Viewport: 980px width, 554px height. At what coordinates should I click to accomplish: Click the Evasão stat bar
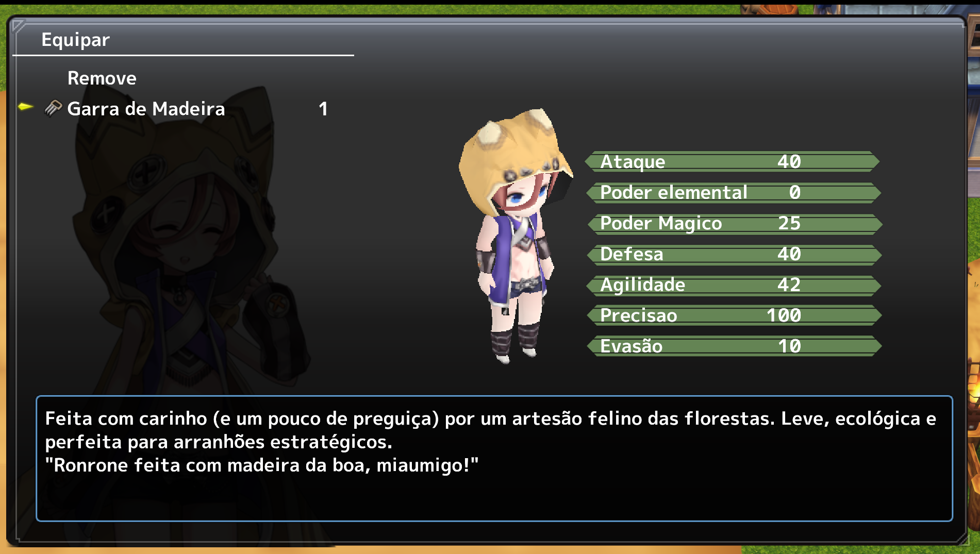(734, 346)
